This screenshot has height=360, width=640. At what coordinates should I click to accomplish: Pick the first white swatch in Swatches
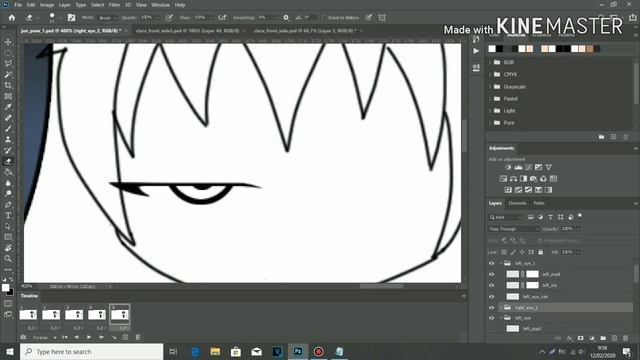(492, 49)
